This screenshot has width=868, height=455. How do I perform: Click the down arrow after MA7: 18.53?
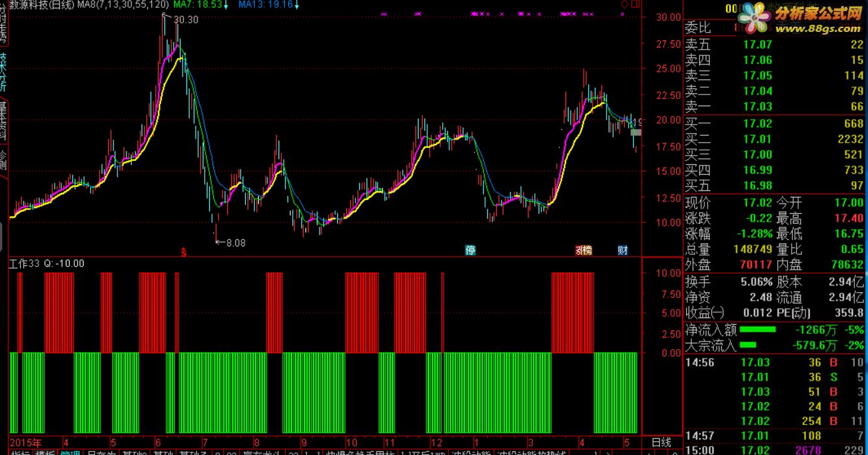pyautogui.click(x=226, y=5)
